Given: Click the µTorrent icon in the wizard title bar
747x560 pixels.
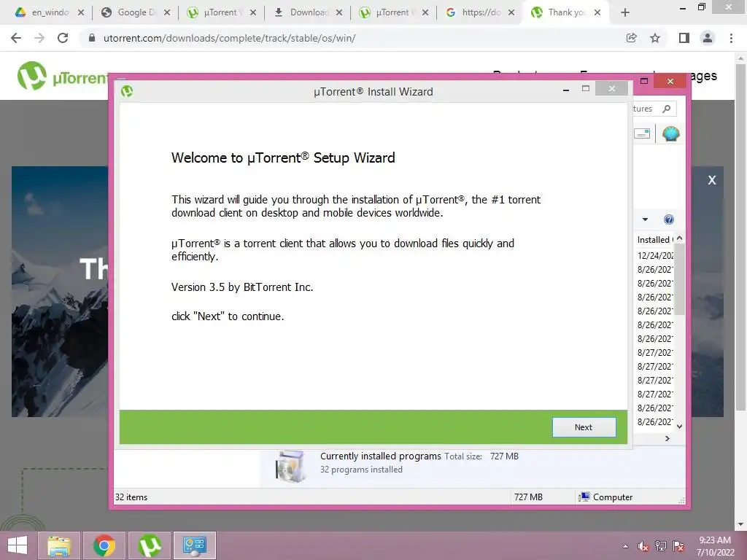Looking at the screenshot, I should click(127, 91).
